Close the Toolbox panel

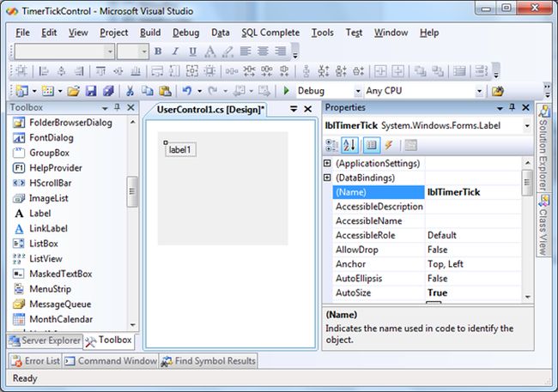pos(130,107)
